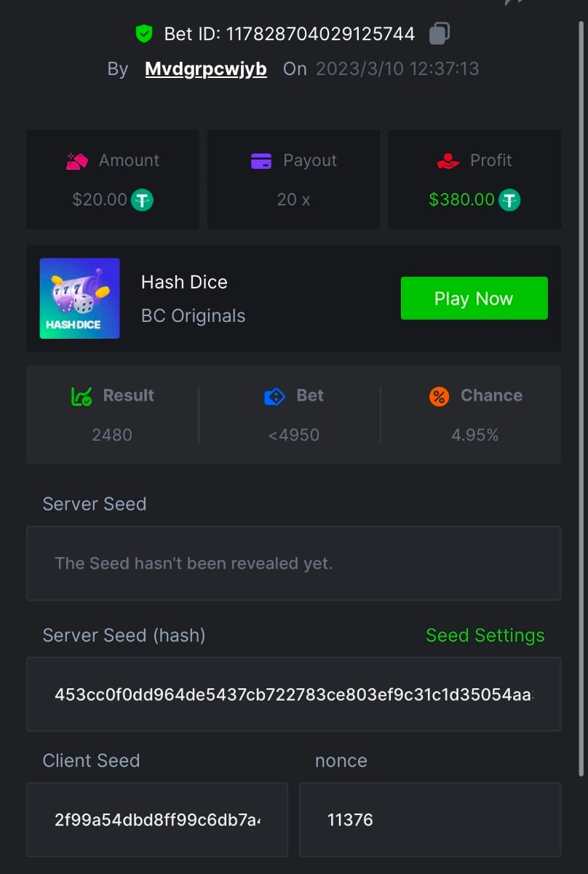Click the Tether coin icon beside $380.00

(x=509, y=200)
